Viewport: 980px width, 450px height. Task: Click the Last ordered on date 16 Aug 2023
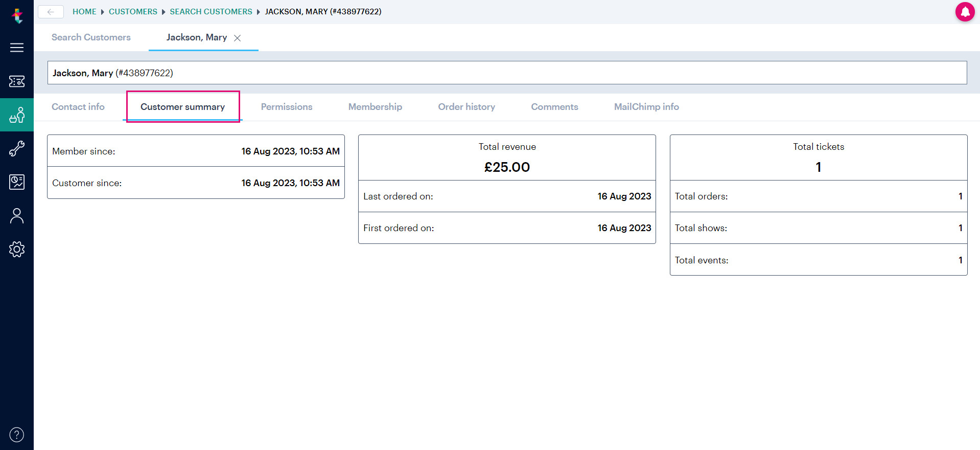coord(624,196)
